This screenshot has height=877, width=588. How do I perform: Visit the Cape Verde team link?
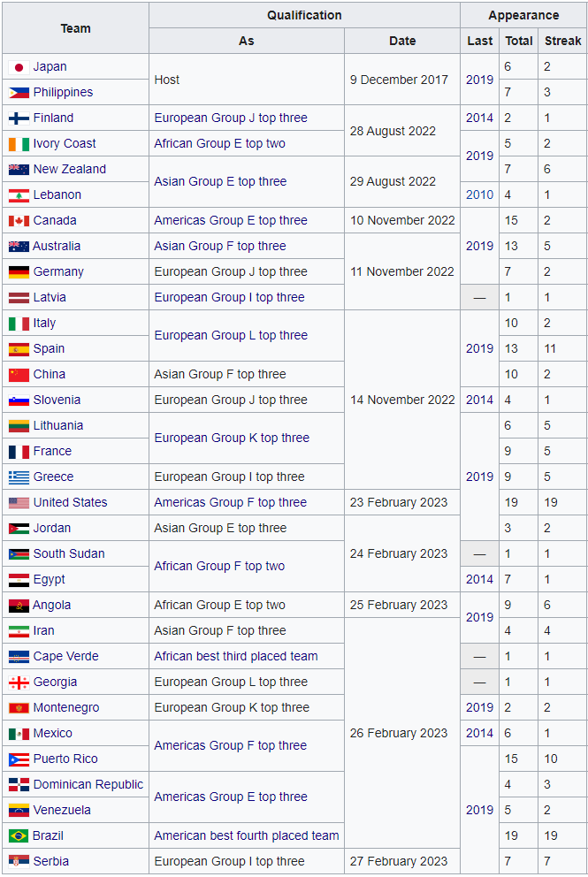coord(65,656)
